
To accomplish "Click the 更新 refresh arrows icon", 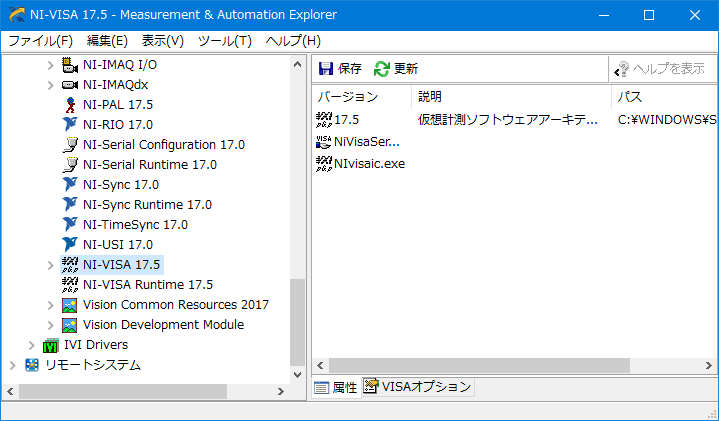I will coord(382,69).
